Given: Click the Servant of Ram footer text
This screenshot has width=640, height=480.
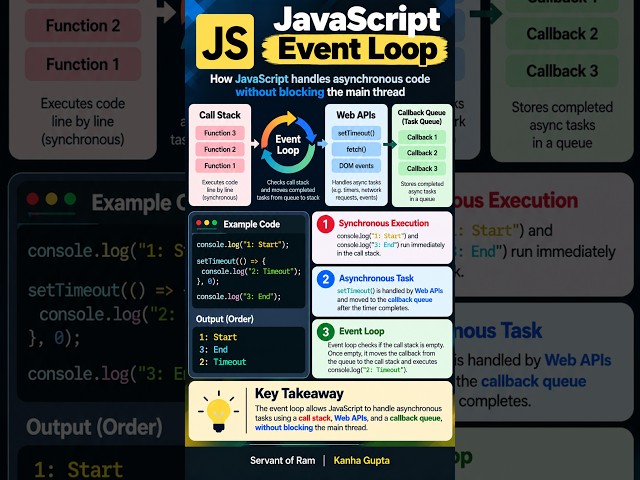Looking at the screenshot, I should pyautogui.click(x=282, y=461).
